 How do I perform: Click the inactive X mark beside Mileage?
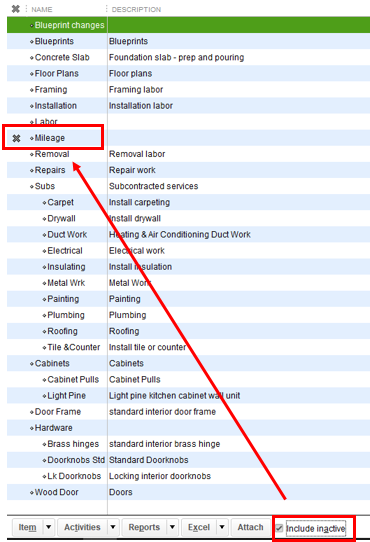[x=16, y=138]
